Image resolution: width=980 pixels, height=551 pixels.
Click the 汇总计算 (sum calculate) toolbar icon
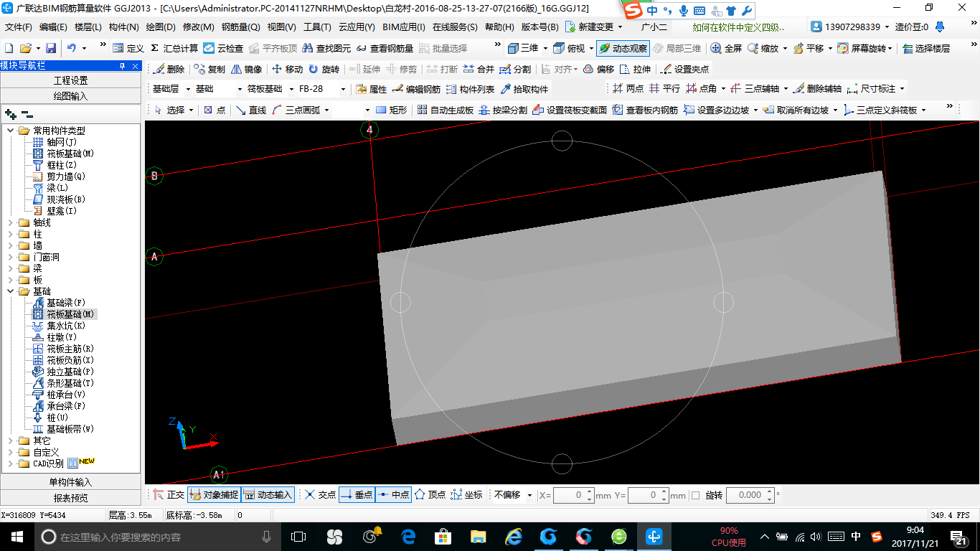pos(174,48)
